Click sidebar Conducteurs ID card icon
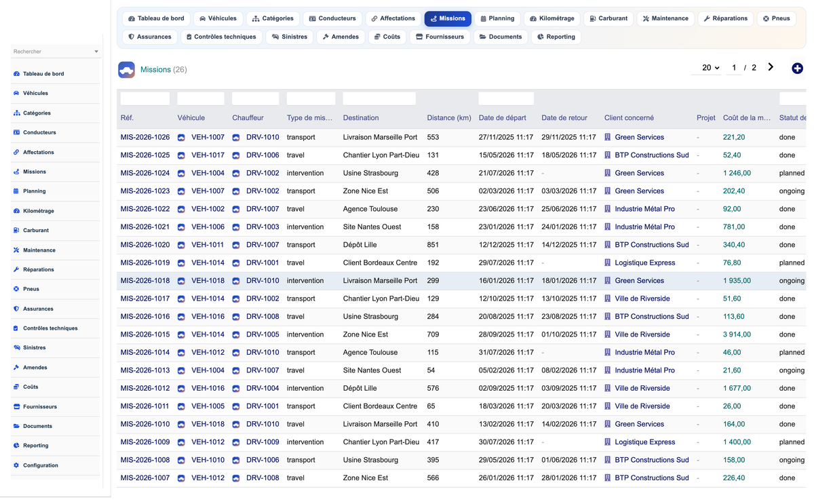Image resolution: width=814 pixels, height=504 pixels. [16, 132]
